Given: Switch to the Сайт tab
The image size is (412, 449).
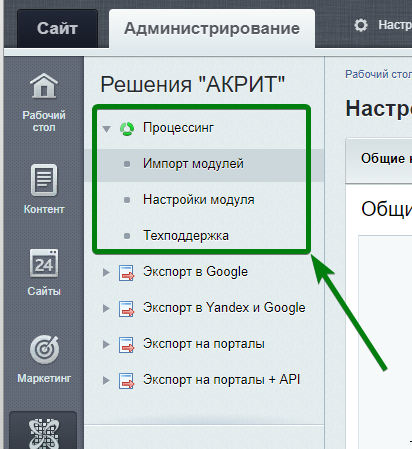Looking at the screenshot, I should point(57,28).
